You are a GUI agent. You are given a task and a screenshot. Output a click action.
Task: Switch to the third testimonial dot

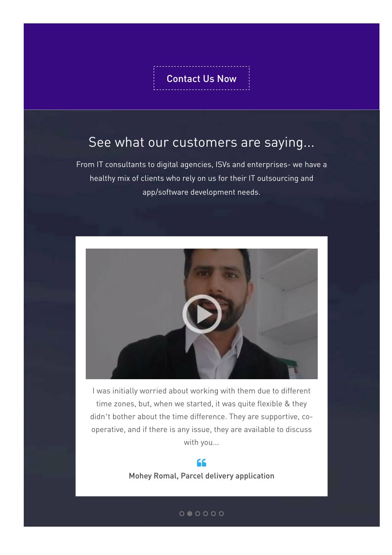198,514
